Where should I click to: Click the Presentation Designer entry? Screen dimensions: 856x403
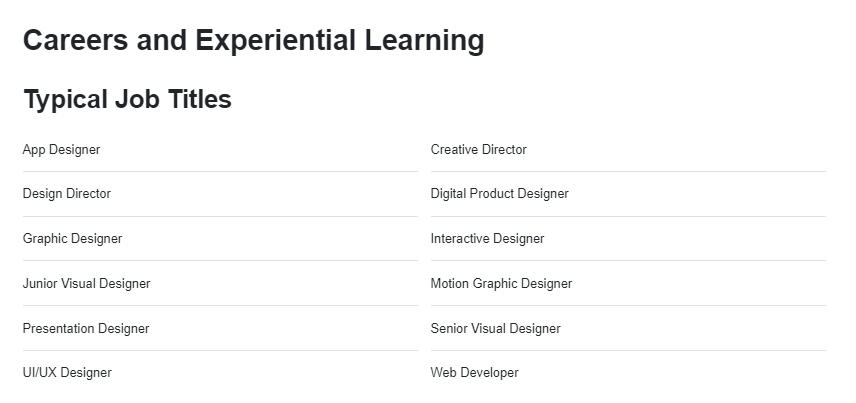[86, 328]
